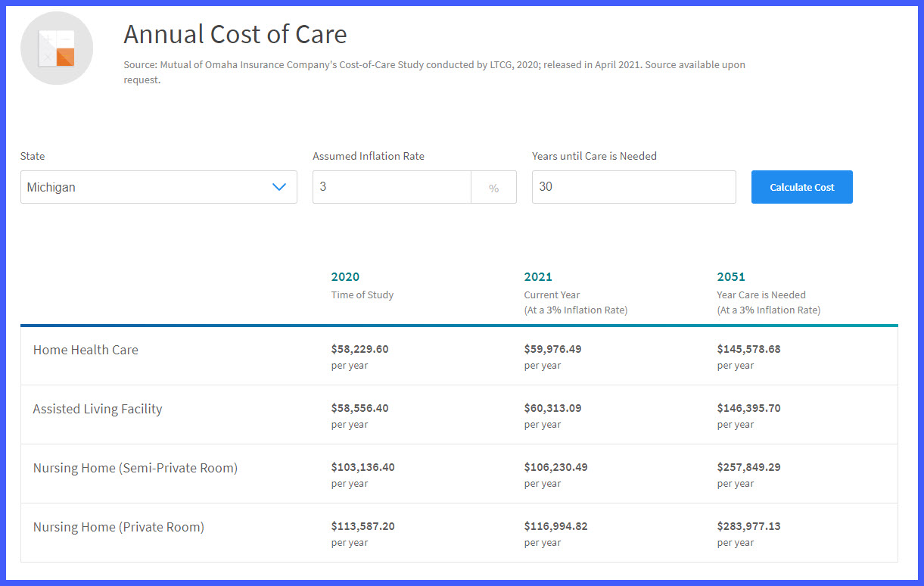Click the percent symbol next to inflation rate
The width and height of the screenshot is (924, 586).
click(494, 186)
